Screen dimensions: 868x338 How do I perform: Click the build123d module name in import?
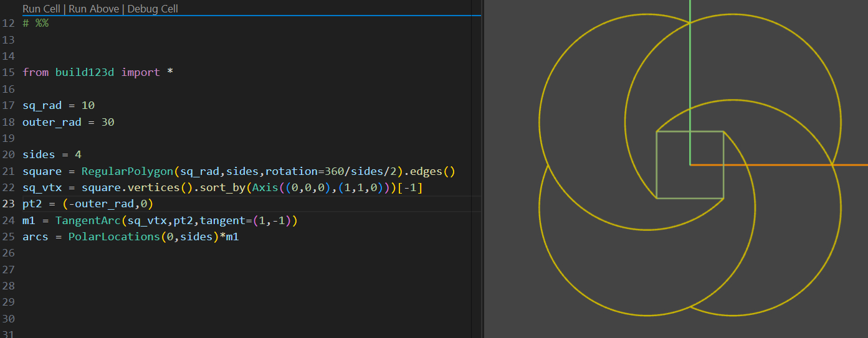[x=85, y=72]
